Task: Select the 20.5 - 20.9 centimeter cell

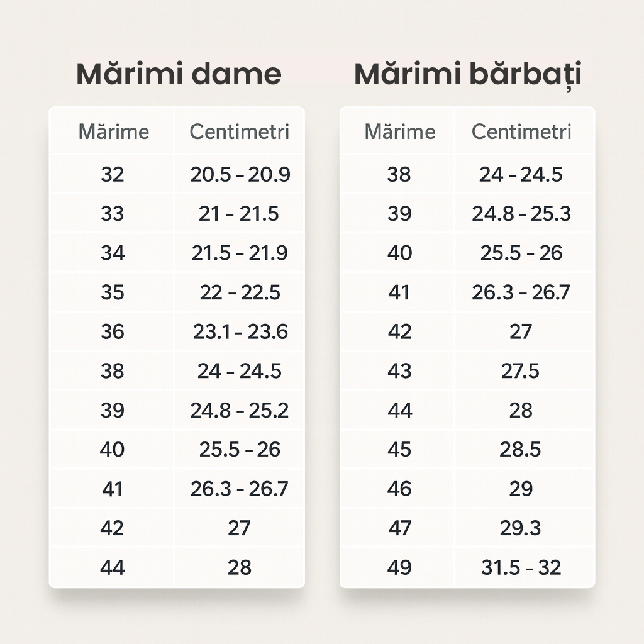Action: (x=240, y=174)
